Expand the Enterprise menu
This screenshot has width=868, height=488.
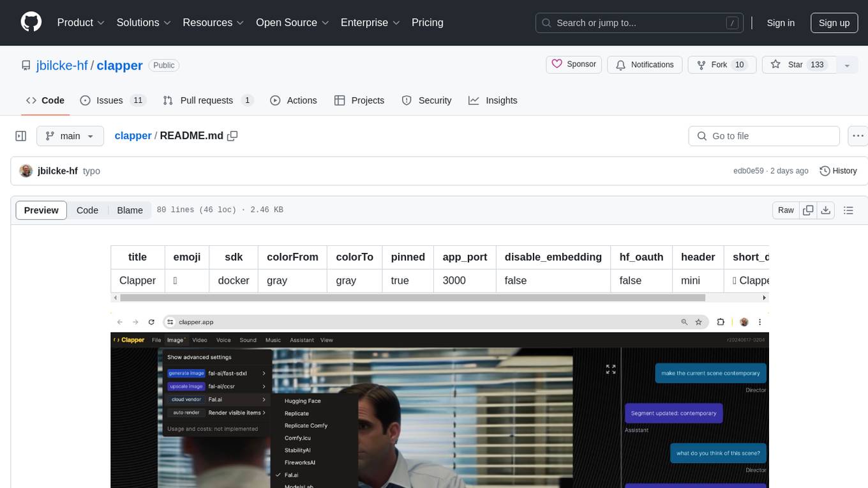[370, 22]
